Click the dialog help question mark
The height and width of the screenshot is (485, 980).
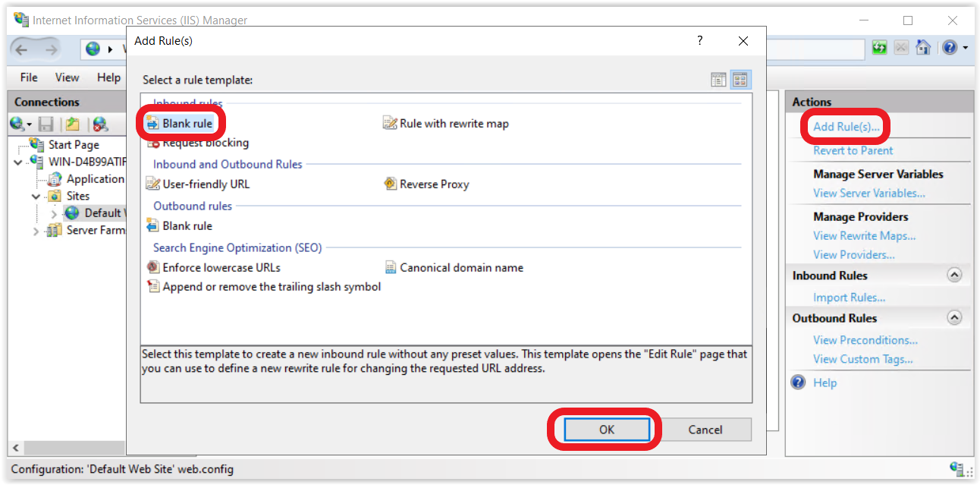tap(699, 41)
